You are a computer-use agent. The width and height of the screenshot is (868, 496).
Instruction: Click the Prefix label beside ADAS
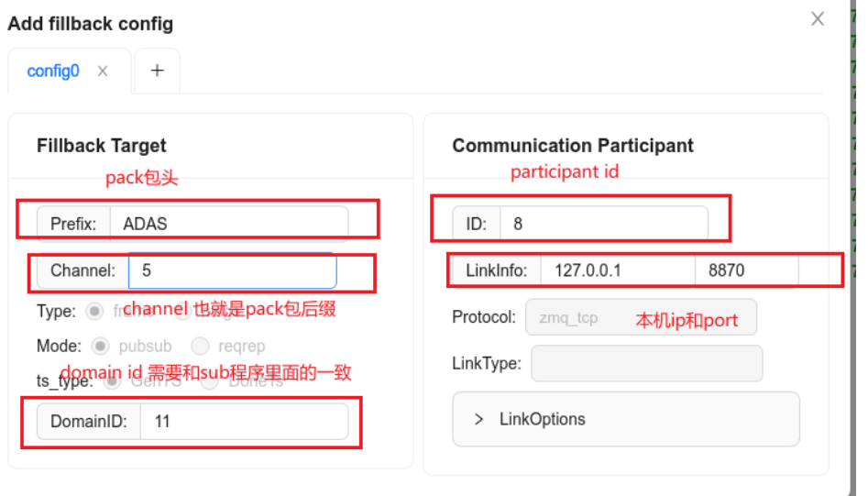pyautogui.click(x=73, y=223)
